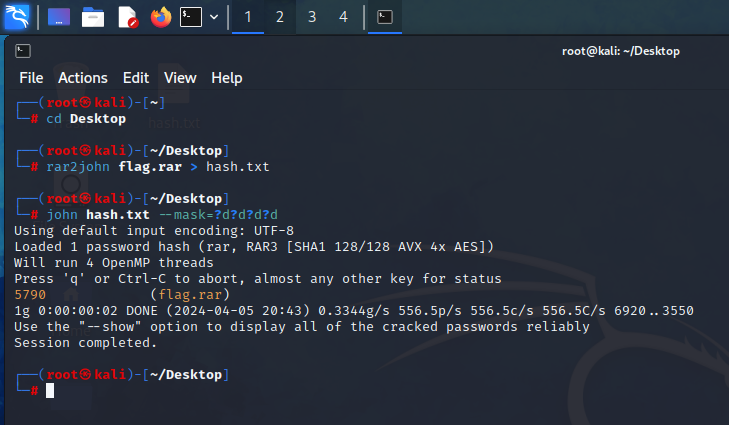Viewport: 729px width, 425px height.
Task: Click the terminal window title bar icon
Action: pos(23,51)
